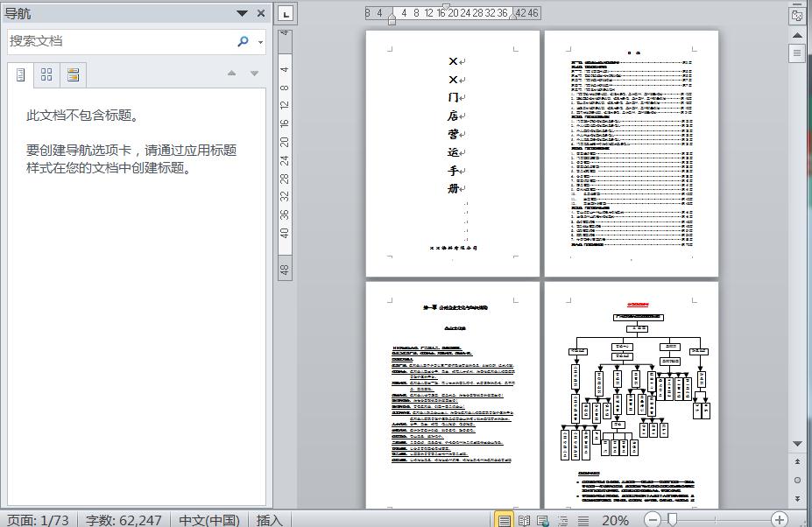Click the horizontal ruler right indent marker
Viewport: 812px width, 527px height.
pos(512,16)
